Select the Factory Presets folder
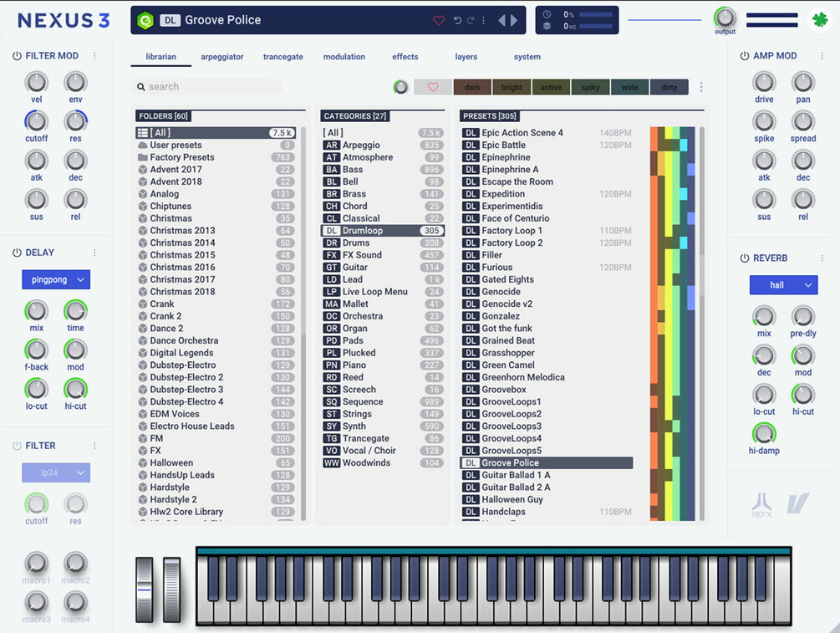 click(x=216, y=157)
